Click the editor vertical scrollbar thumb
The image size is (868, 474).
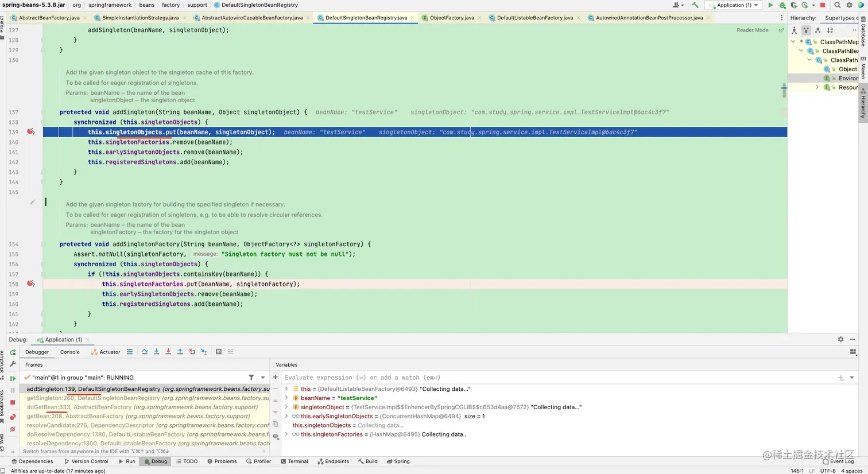point(784,91)
